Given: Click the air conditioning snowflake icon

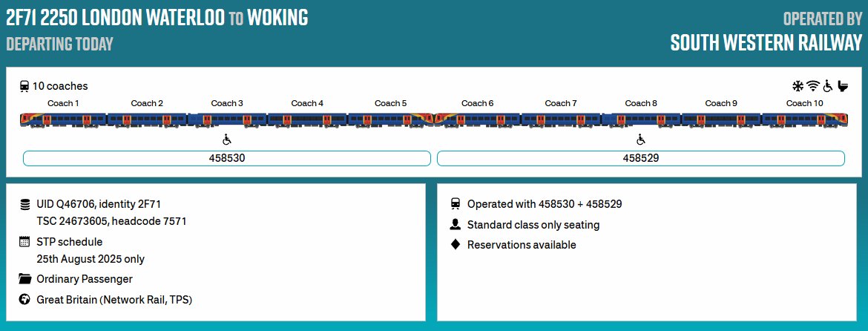Looking at the screenshot, I should tap(798, 86).
